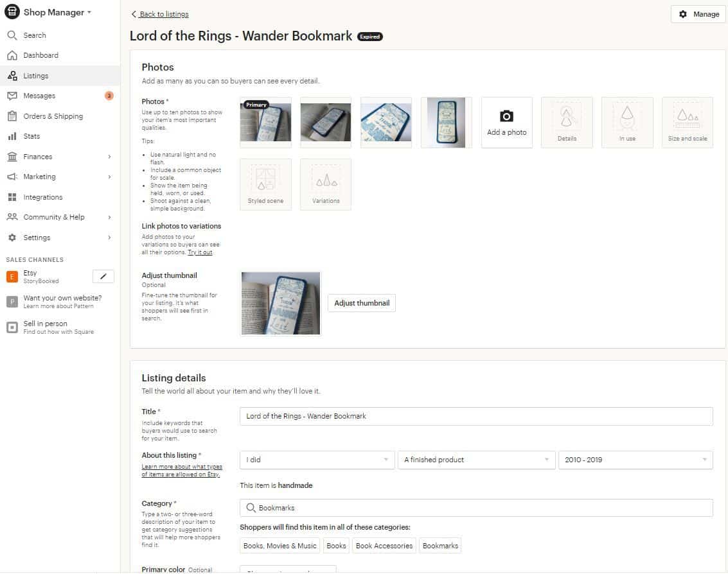This screenshot has width=728, height=574.
Task: Click the pencil edit icon beside Etsy channel
Action: point(103,277)
